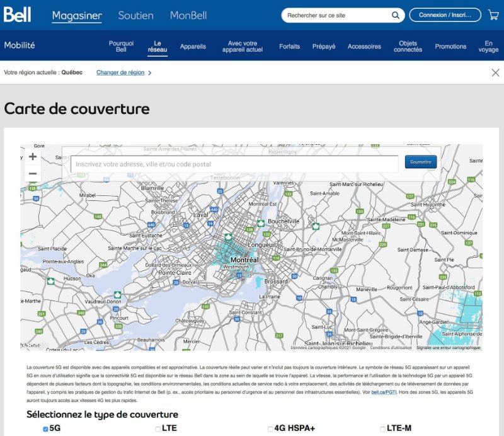This screenshot has height=436, width=504.
Task: Focus the address and postal code field
Action: (x=234, y=164)
